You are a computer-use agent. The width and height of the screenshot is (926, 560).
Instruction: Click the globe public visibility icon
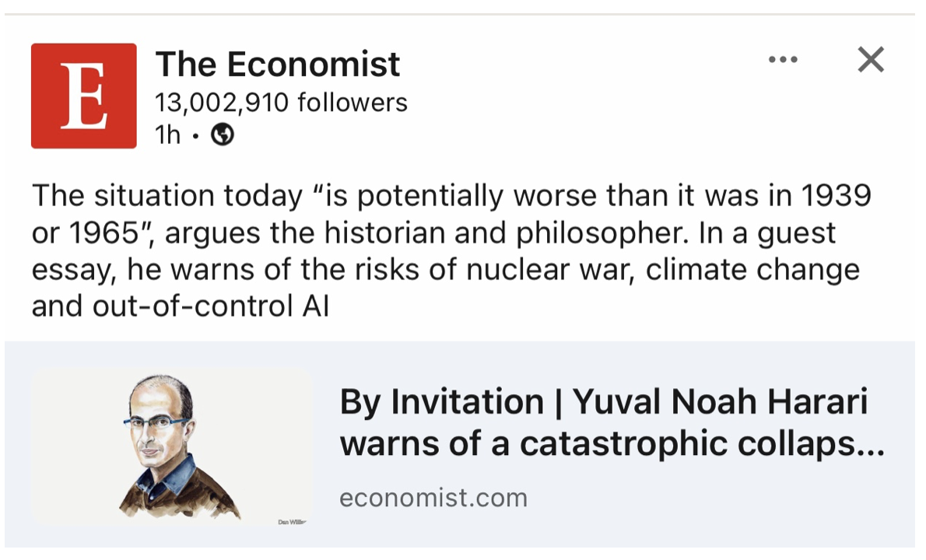tap(223, 135)
